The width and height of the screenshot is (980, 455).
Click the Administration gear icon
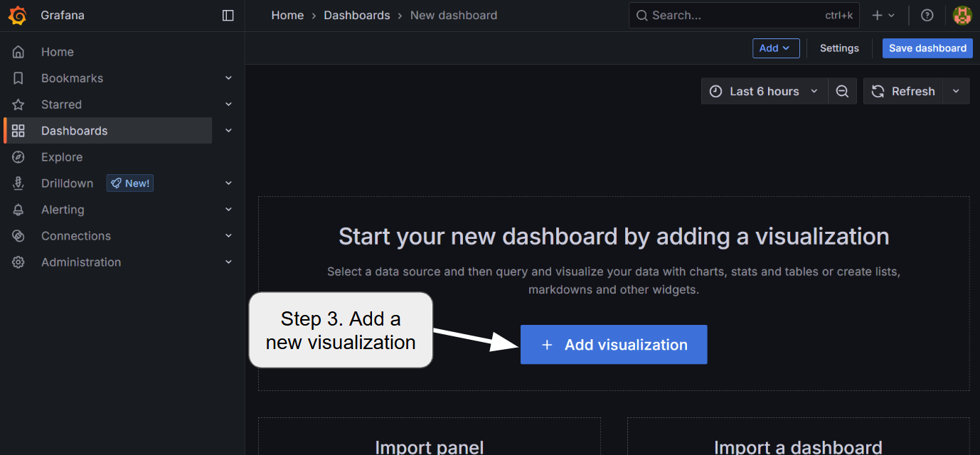coord(18,262)
